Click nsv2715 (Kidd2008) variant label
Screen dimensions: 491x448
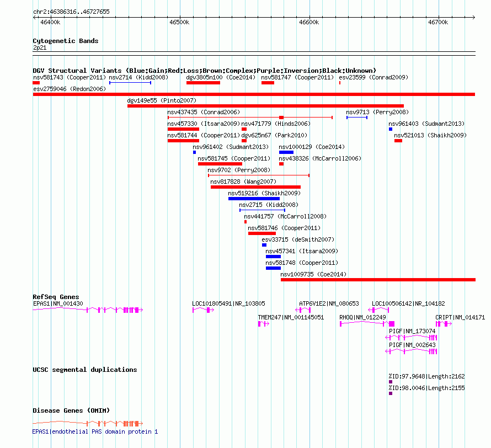tap(269, 205)
